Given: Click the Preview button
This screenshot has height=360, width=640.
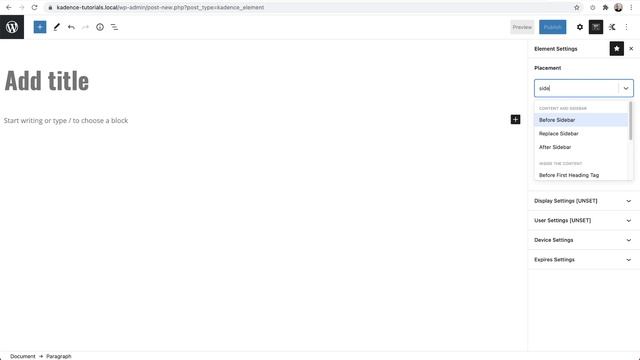Looking at the screenshot, I should coord(522,27).
